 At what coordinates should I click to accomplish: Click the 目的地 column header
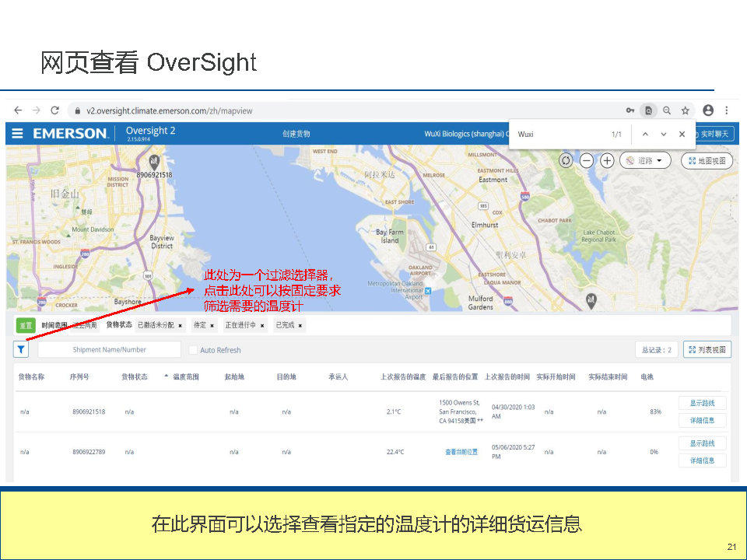coord(286,376)
